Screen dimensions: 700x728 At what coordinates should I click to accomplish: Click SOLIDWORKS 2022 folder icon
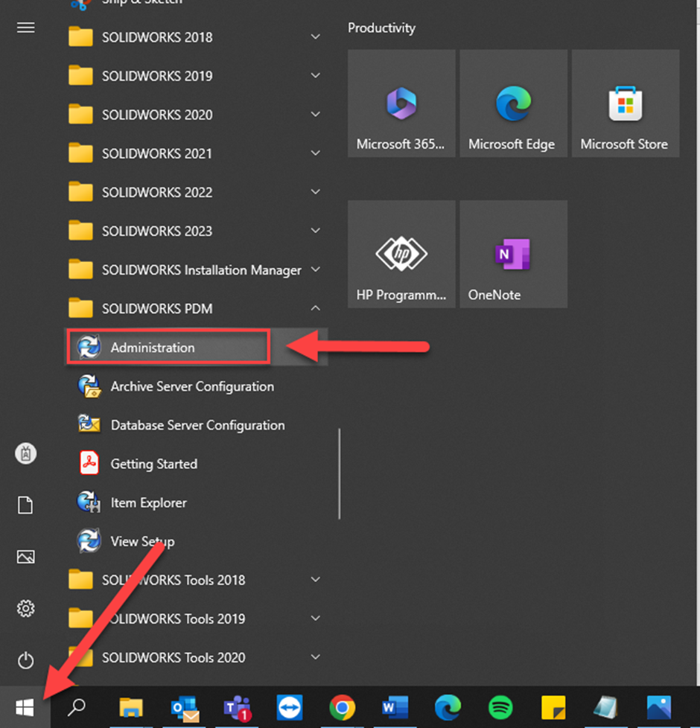click(80, 192)
